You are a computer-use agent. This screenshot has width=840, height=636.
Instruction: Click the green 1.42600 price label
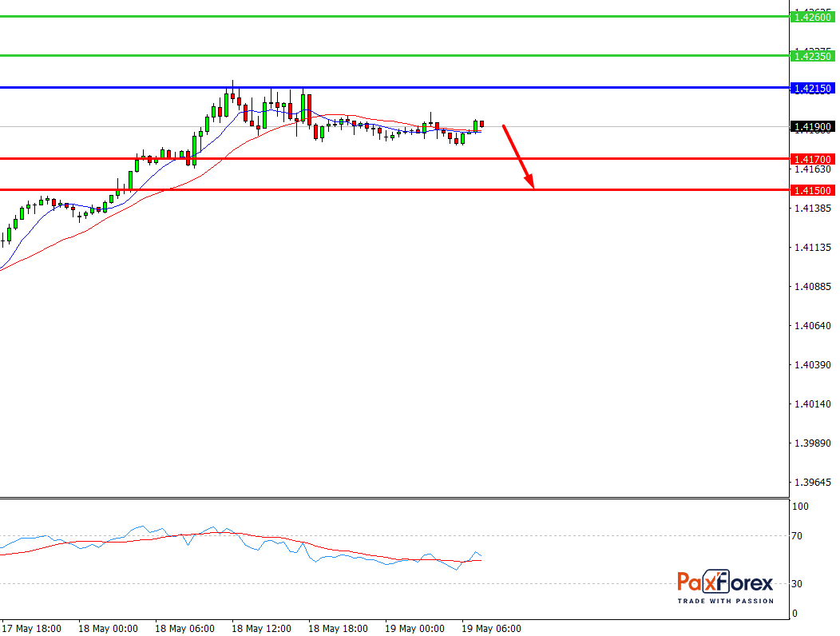click(813, 17)
